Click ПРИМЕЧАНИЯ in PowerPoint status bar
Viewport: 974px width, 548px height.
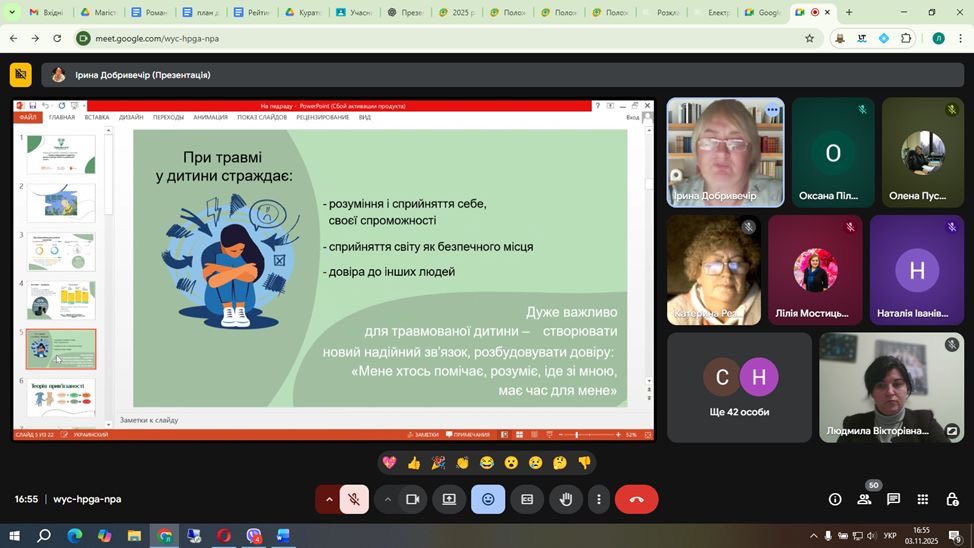[468, 435]
